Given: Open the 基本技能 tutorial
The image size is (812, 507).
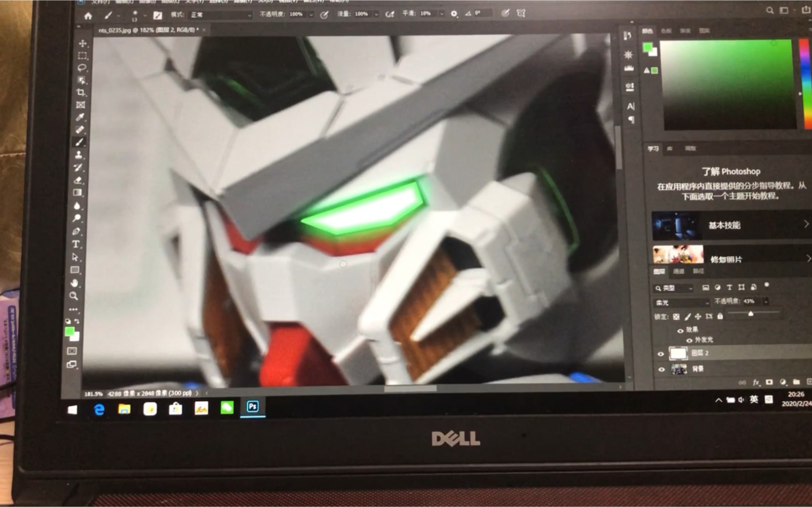Looking at the screenshot, I should (x=731, y=225).
